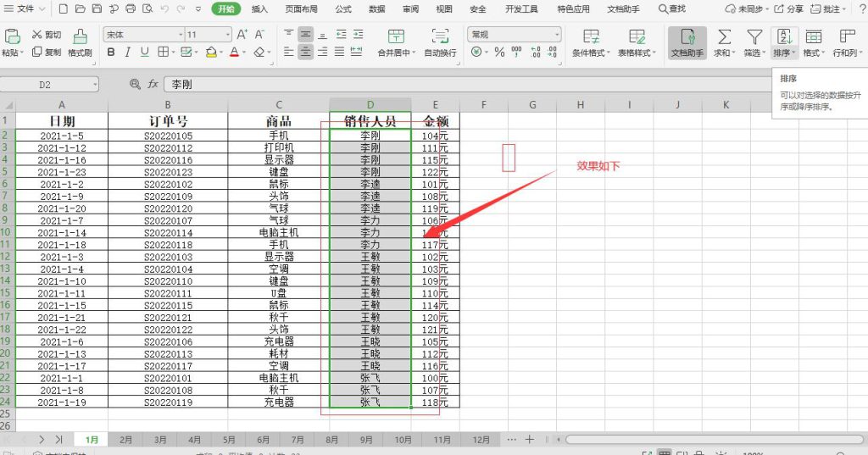Expand the 表格样式 table style menu
868x455 pixels.
tap(654, 53)
